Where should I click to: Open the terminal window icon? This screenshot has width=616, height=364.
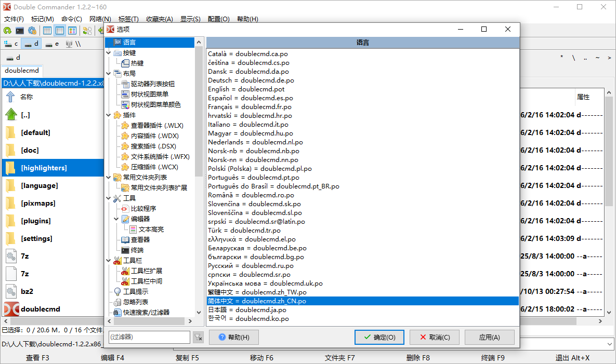[19, 31]
